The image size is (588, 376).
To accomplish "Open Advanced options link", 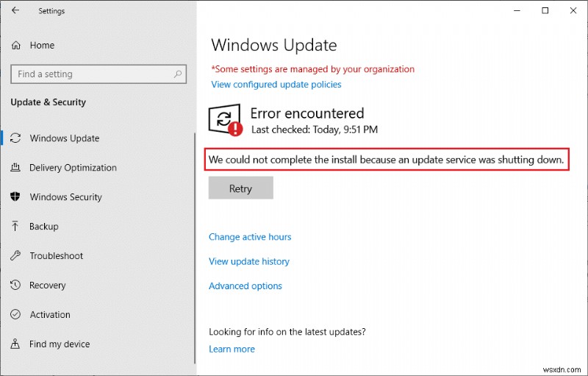I will pyautogui.click(x=245, y=286).
